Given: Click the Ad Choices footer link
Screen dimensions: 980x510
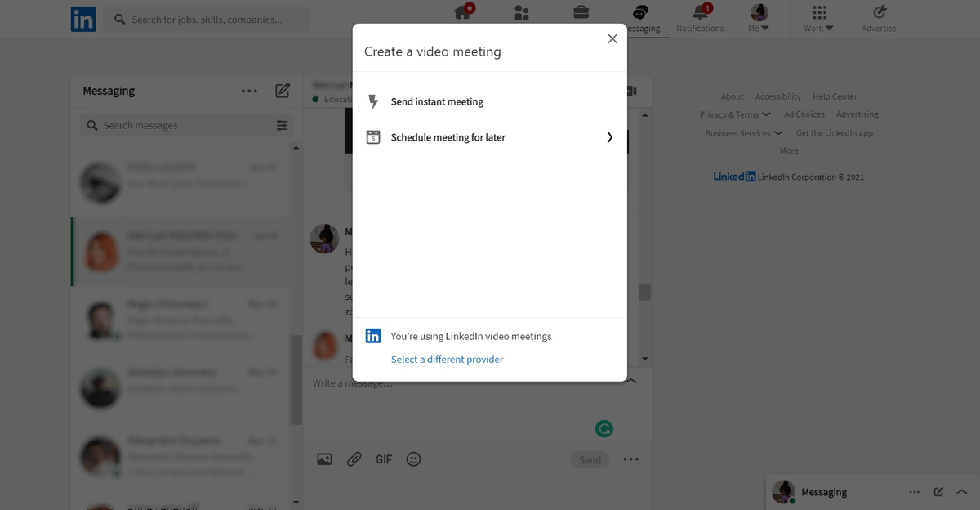Looking at the screenshot, I should [x=804, y=114].
